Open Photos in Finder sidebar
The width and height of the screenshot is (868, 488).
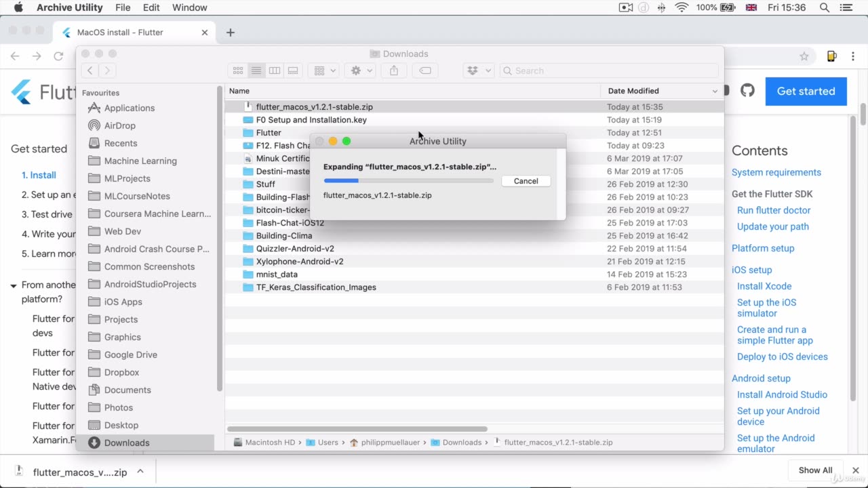pyautogui.click(x=118, y=407)
